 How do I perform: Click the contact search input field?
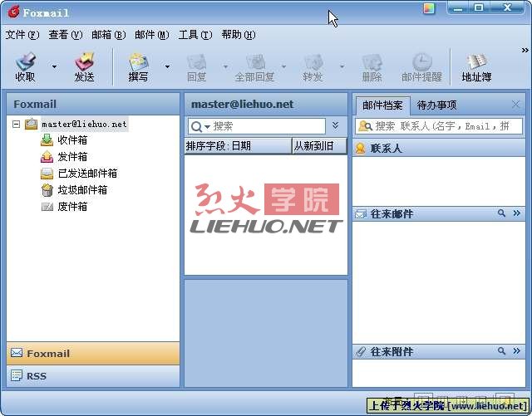439,126
